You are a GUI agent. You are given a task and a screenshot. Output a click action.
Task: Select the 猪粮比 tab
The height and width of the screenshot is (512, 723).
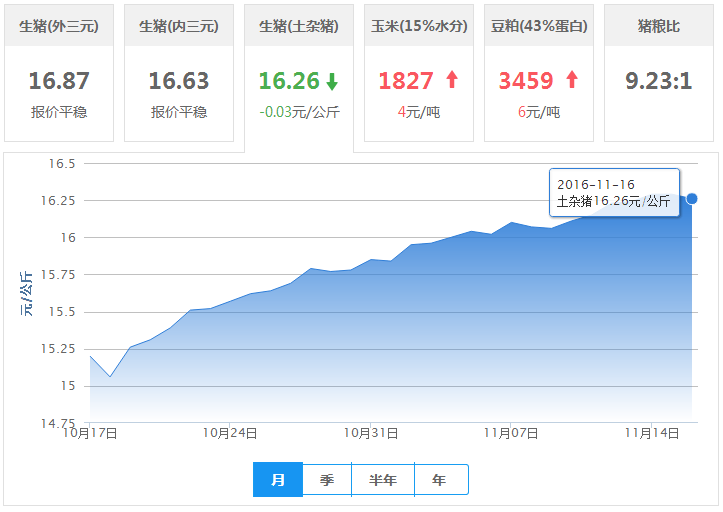(658, 26)
